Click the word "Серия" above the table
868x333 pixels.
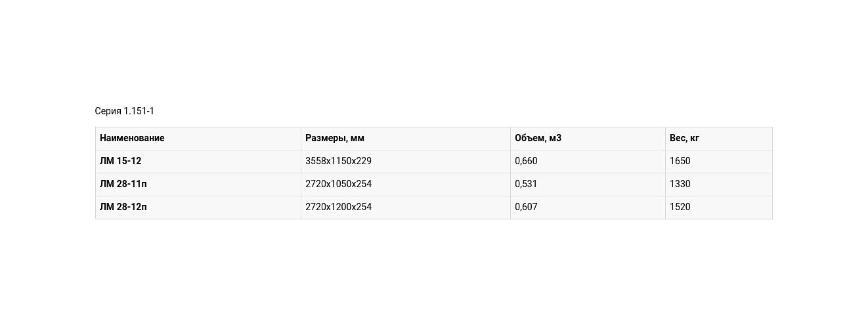[108, 111]
